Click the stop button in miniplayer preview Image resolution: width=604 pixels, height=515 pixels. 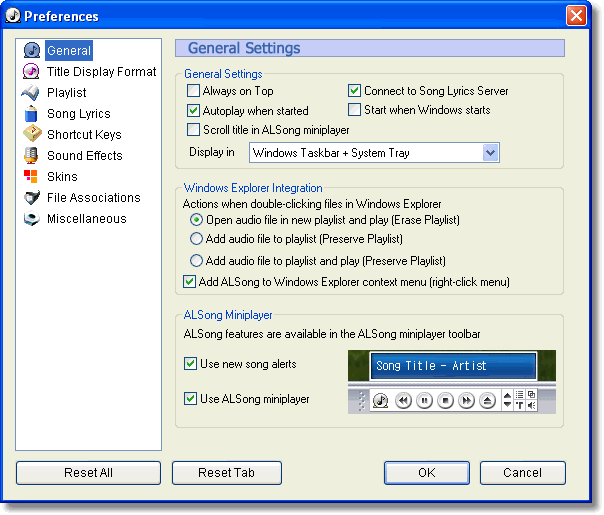(x=445, y=401)
